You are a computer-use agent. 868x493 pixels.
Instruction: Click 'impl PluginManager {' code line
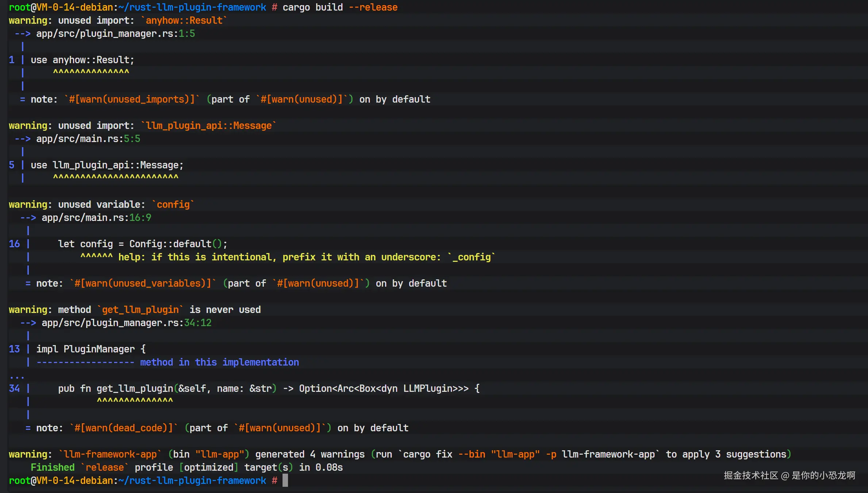[x=91, y=349]
